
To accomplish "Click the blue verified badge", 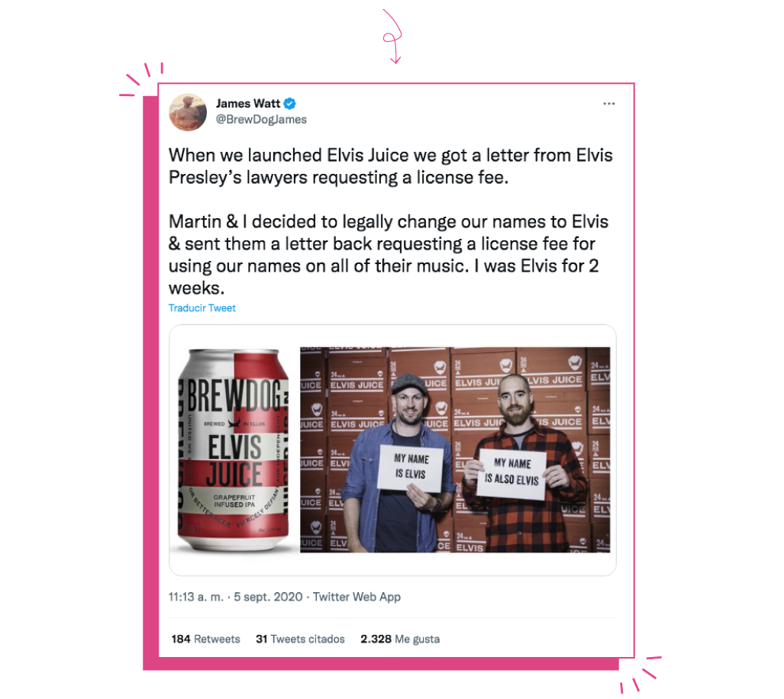I will pos(289,104).
